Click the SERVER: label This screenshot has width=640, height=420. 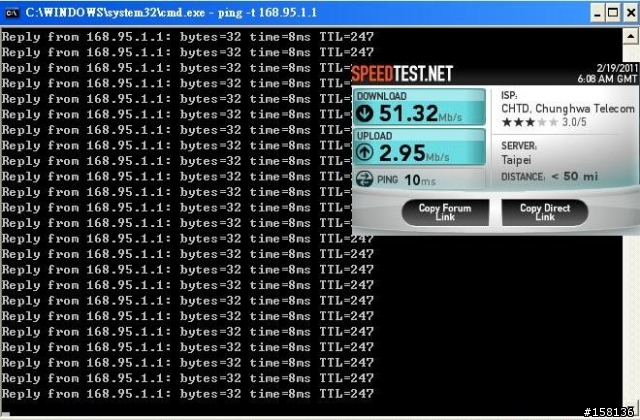click(519, 146)
